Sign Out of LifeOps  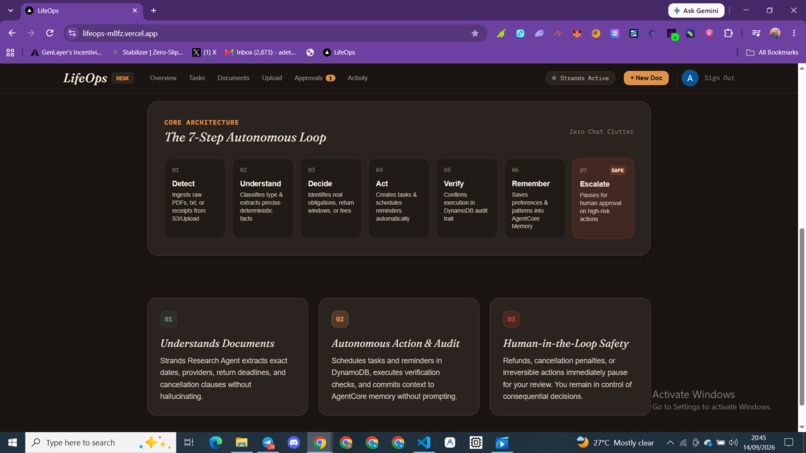719,78
